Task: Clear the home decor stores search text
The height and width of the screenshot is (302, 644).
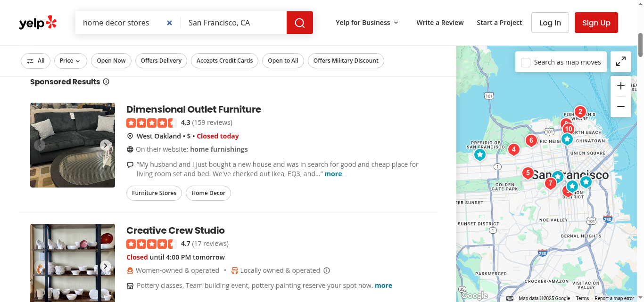Action: (x=170, y=23)
